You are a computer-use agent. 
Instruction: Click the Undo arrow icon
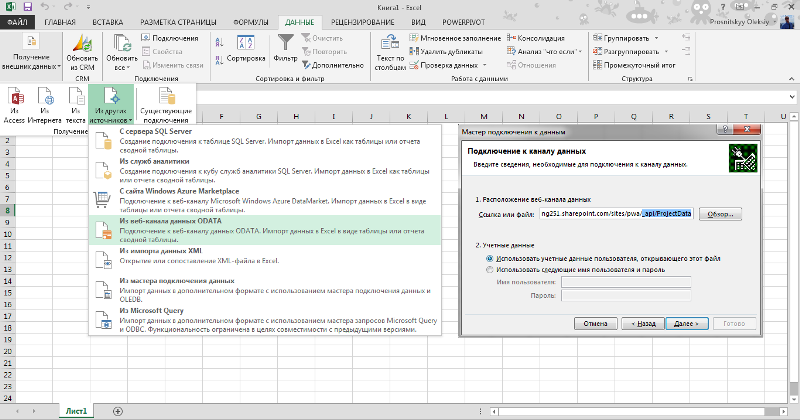[44, 7]
